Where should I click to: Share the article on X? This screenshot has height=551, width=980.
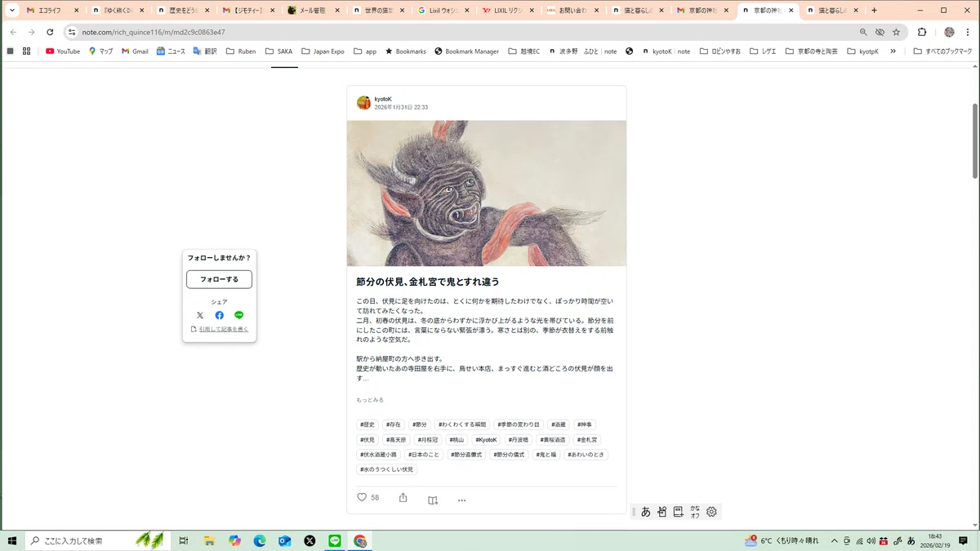200,315
